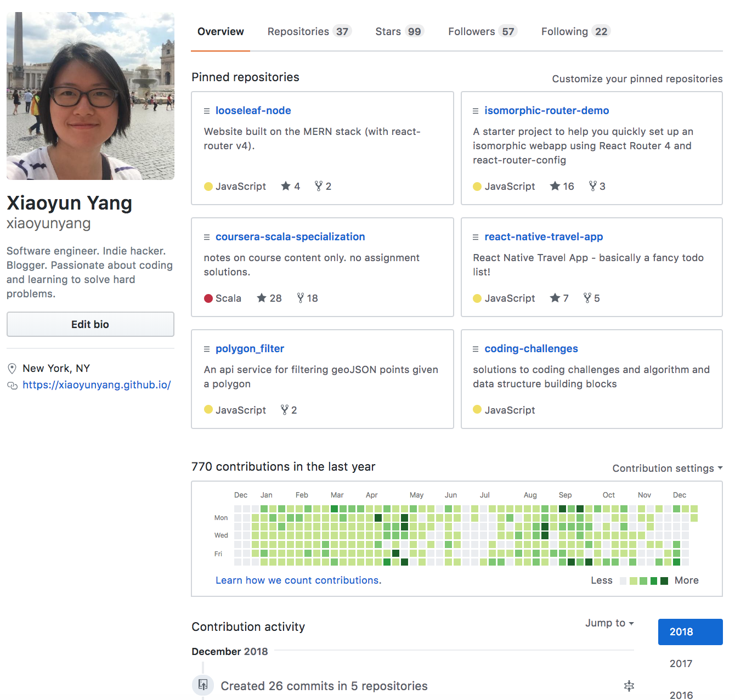
Task: Open the Followers tab
Action: (483, 32)
